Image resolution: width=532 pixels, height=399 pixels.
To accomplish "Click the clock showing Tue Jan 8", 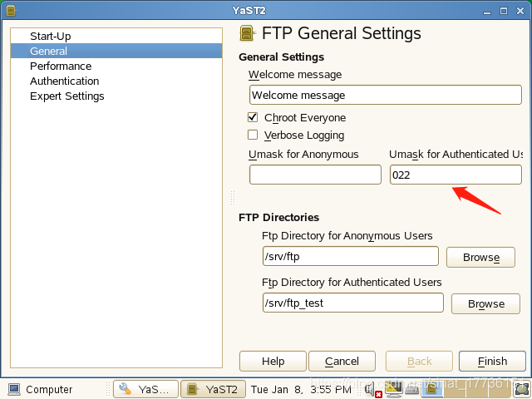I will pos(301,389).
